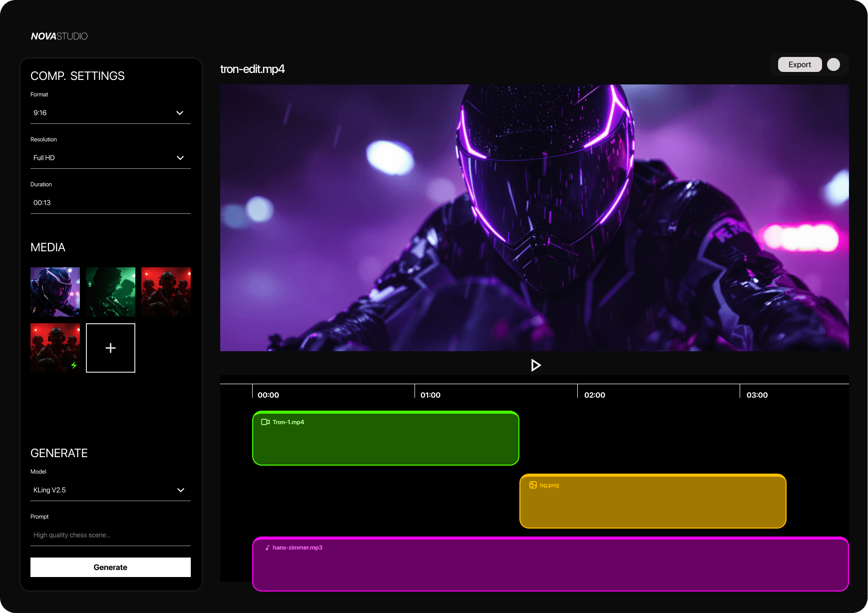
Task: Click the circular avatar beside Export
Action: tap(833, 64)
